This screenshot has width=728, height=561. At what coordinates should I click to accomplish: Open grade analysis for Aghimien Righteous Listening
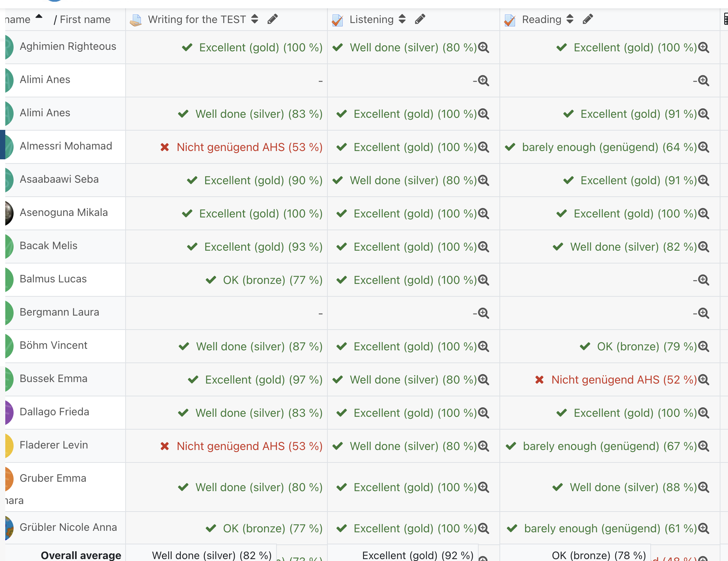click(484, 48)
